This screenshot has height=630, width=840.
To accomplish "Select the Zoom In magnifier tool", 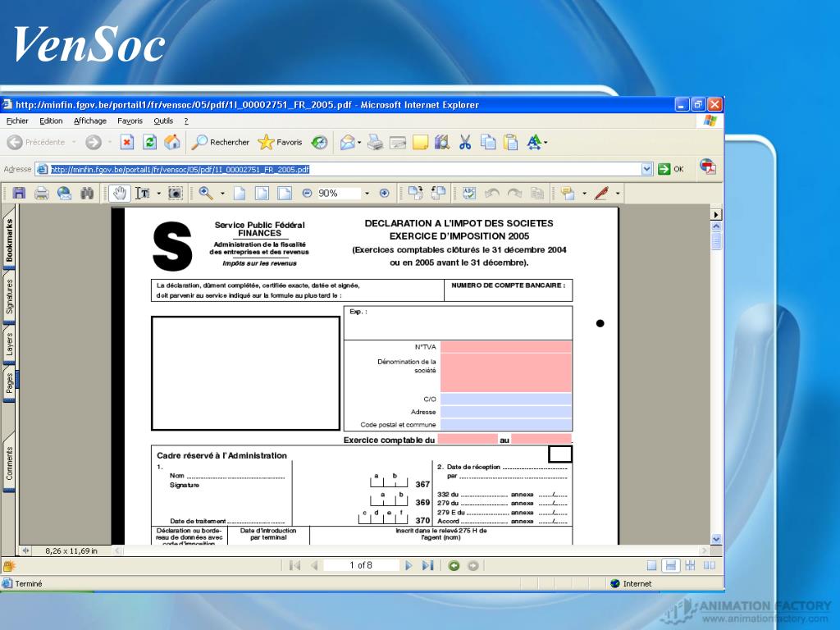I will (206, 193).
